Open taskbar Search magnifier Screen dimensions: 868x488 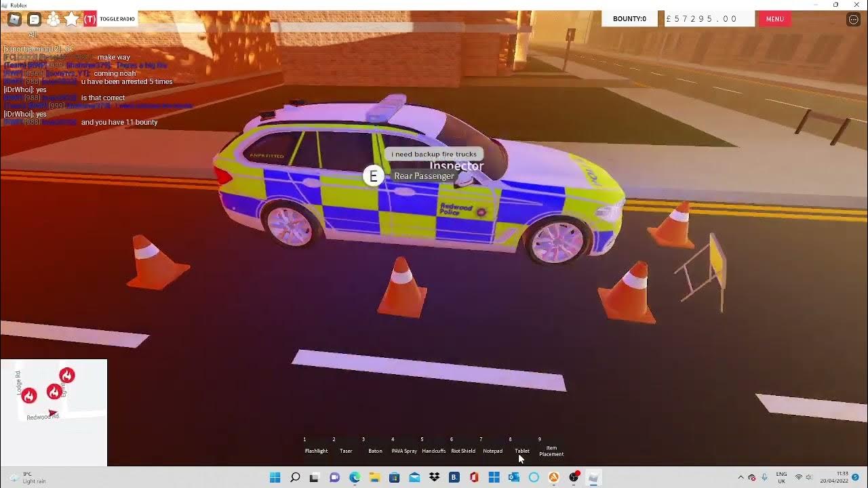tap(295, 477)
